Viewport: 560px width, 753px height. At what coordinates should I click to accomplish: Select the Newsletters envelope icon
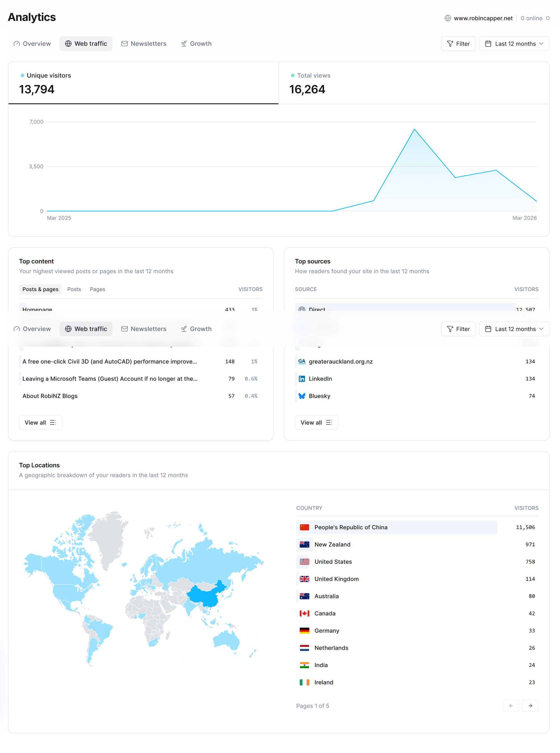click(x=124, y=43)
